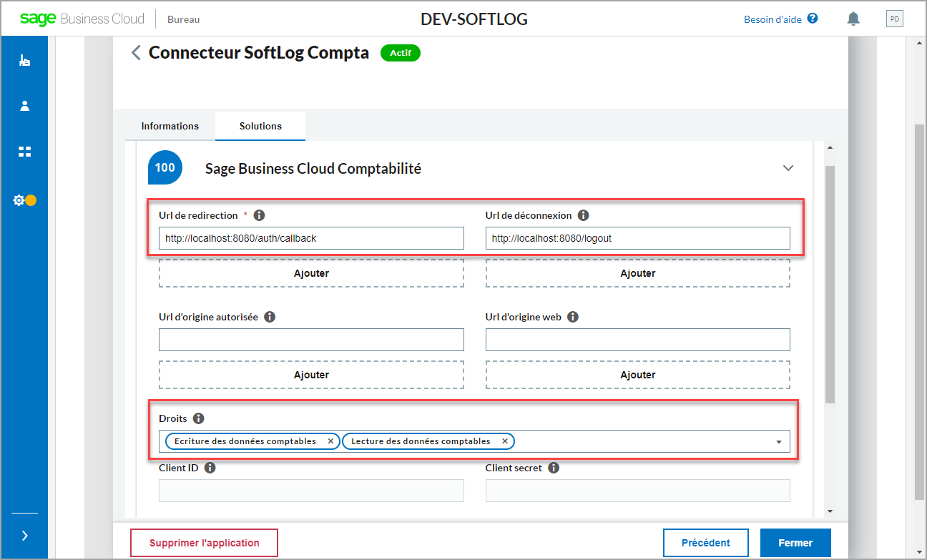Click the Sage Business Cloud logo

click(82, 19)
